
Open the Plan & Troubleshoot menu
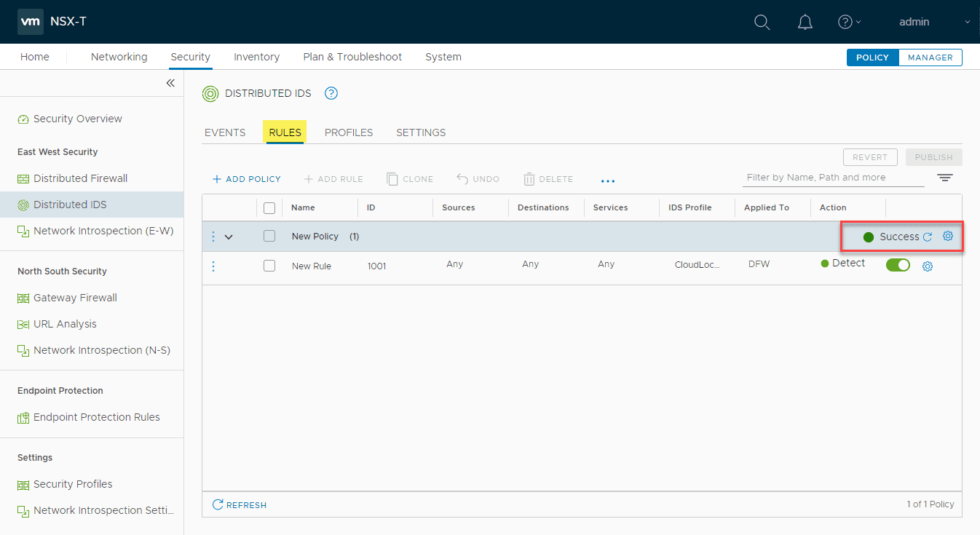(x=352, y=57)
